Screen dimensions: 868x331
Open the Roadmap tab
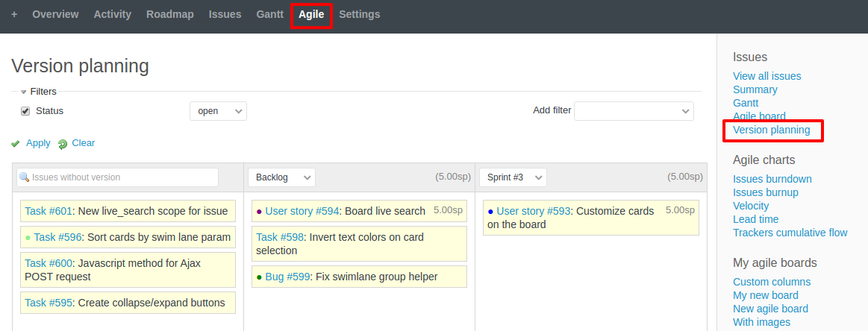169,14
